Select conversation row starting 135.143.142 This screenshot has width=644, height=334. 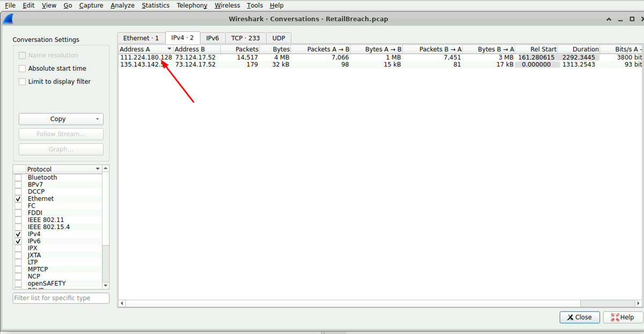pyautogui.click(x=380, y=64)
